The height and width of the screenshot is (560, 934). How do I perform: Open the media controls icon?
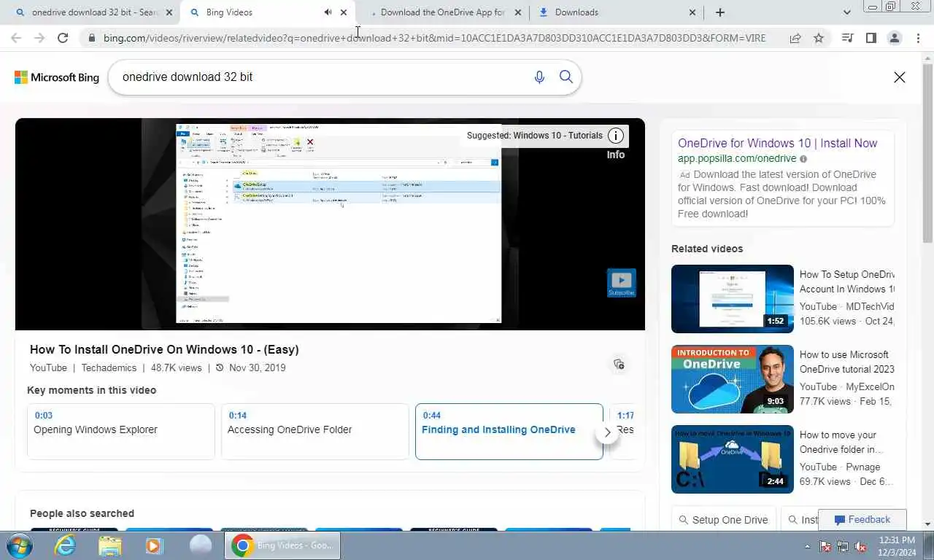tap(847, 38)
